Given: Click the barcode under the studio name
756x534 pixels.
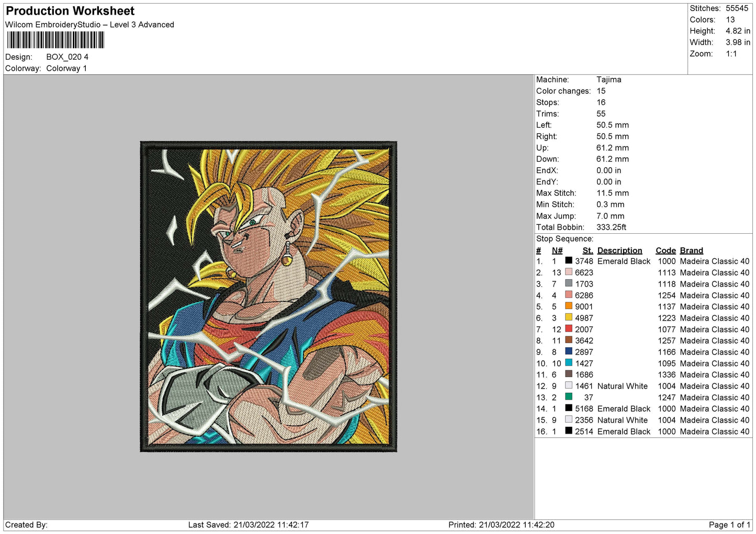Looking at the screenshot, I should coord(55,40).
